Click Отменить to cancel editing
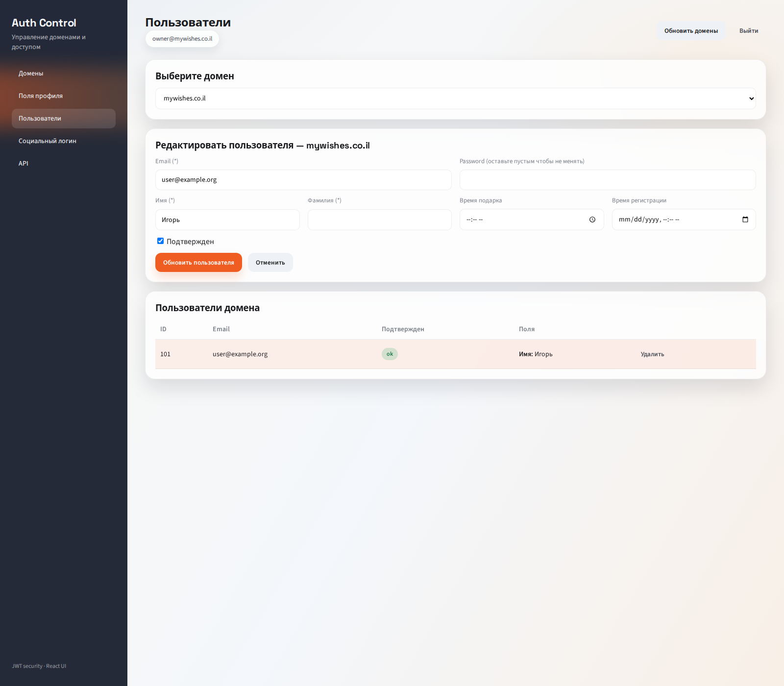The height and width of the screenshot is (686, 784). tap(270, 263)
